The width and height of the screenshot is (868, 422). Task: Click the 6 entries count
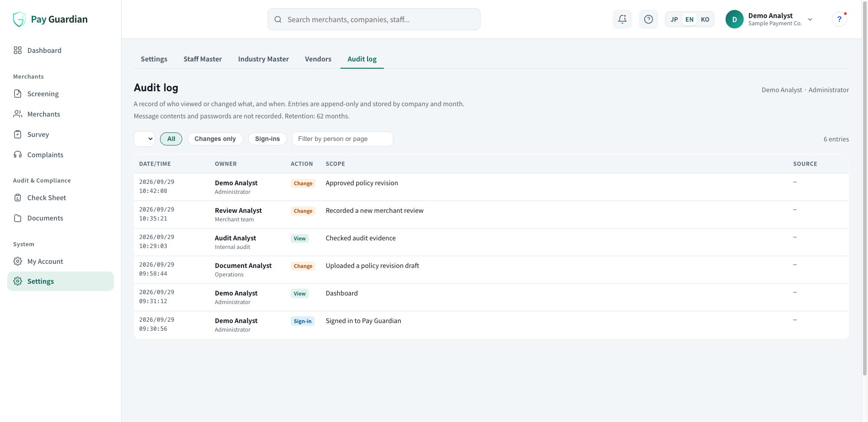836,139
